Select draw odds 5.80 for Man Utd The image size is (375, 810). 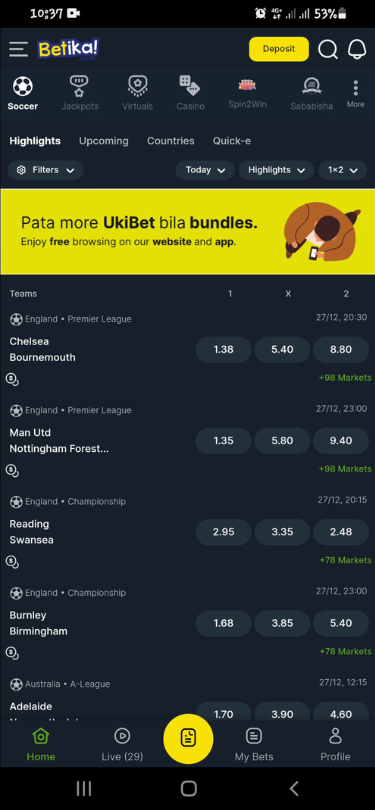pyautogui.click(x=282, y=441)
